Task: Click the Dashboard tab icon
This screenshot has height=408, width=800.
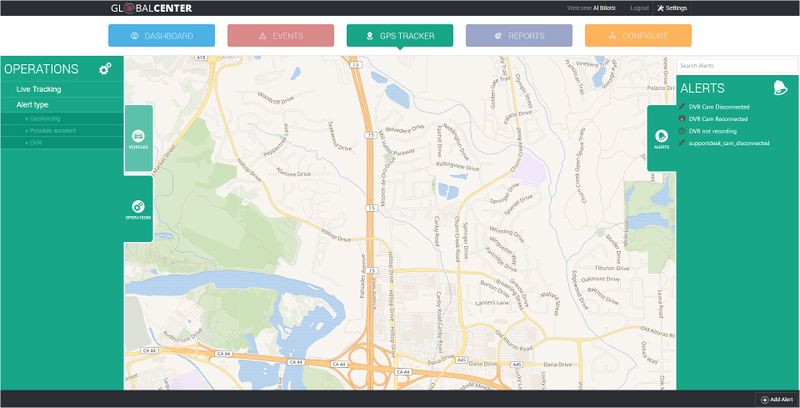Action: pos(135,36)
